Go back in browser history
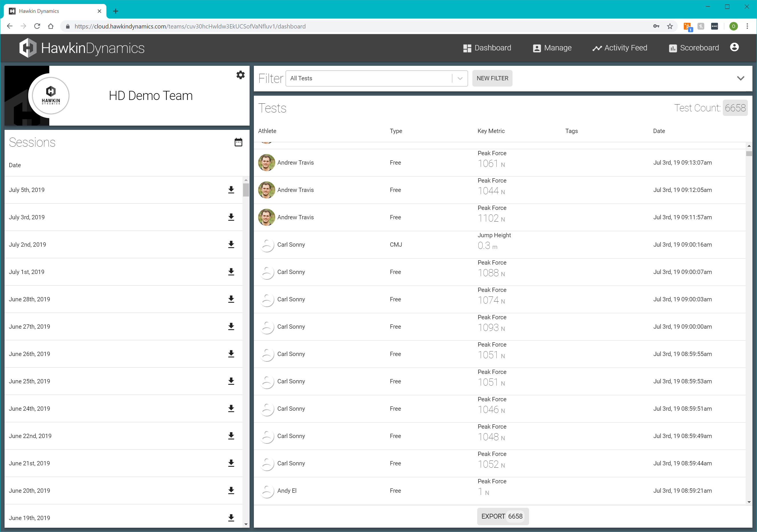This screenshot has height=532, width=757. (x=10, y=26)
